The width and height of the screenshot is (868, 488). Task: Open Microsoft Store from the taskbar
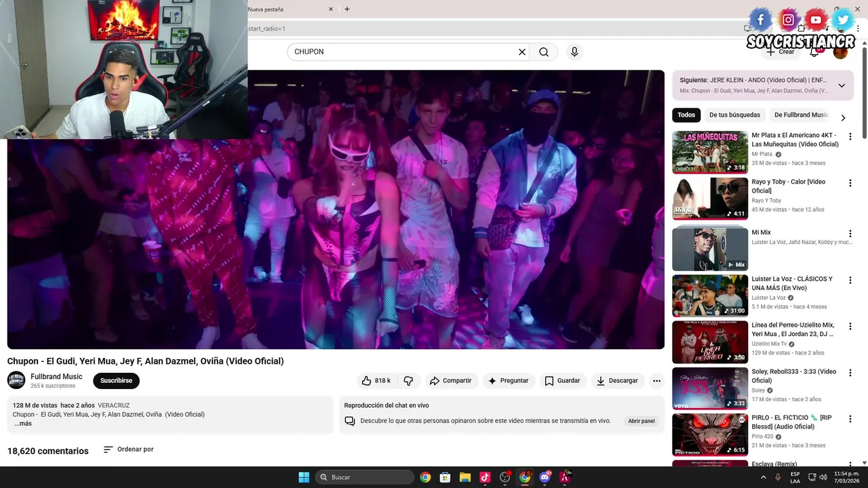445,477
